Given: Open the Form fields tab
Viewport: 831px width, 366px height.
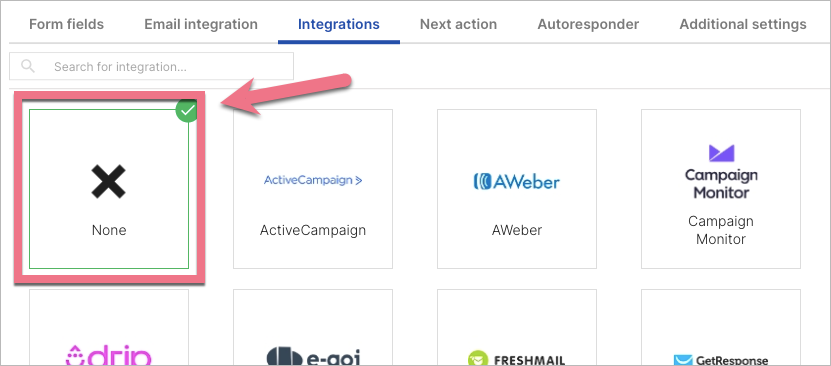Looking at the screenshot, I should [66, 24].
